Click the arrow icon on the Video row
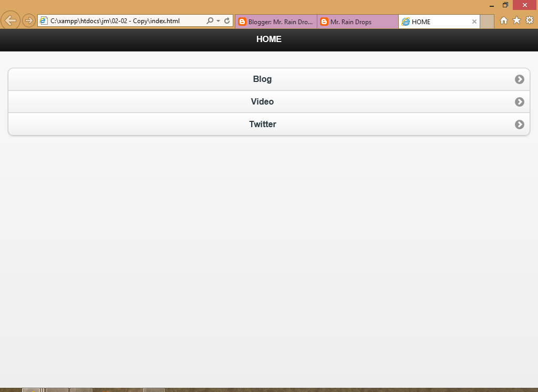Viewport: 538px width, 392px height. (520, 102)
